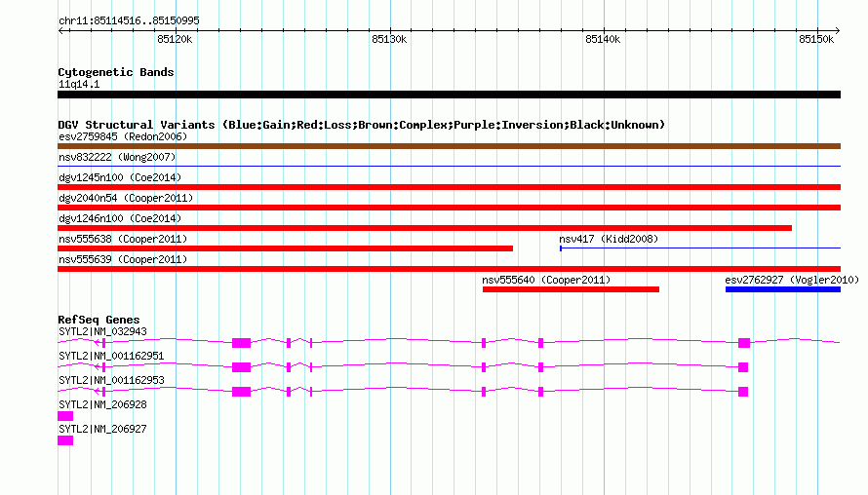Select the nsv555640 (Cooper2011) red bar
Viewport: 868px width, 495px height.
(x=571, y=289)
